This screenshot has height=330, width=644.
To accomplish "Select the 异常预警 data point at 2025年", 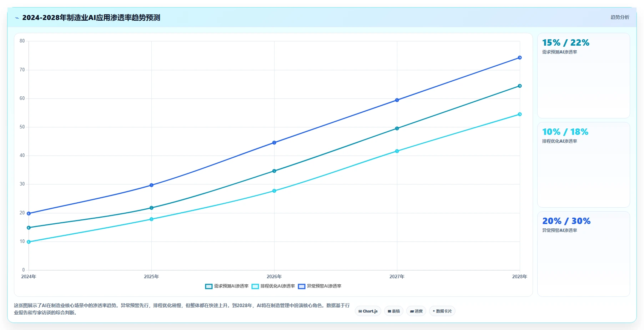I will 151,185.
